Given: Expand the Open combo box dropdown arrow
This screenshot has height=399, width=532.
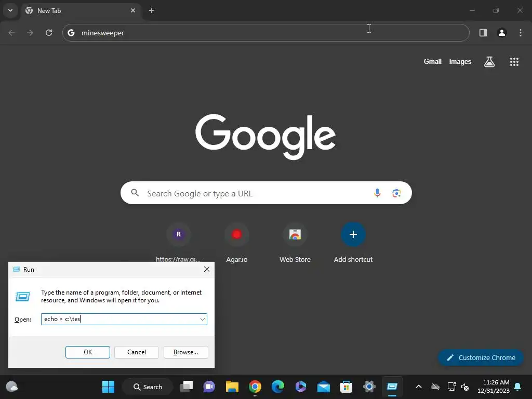Looking at the screenshot, I should tap(203, 319).
